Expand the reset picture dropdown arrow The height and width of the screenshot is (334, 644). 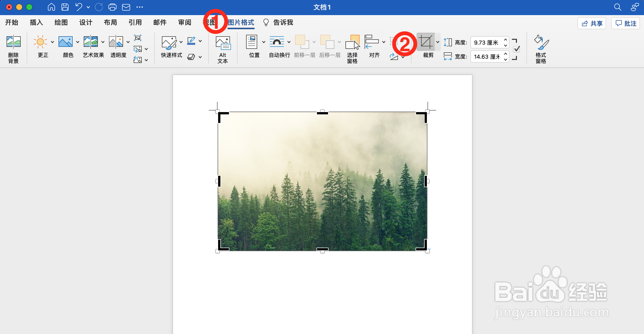[146, 60]
